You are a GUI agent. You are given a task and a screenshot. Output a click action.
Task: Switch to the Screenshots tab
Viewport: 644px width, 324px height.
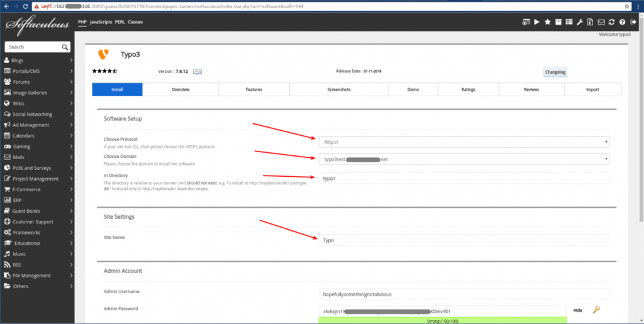point(339,89)
